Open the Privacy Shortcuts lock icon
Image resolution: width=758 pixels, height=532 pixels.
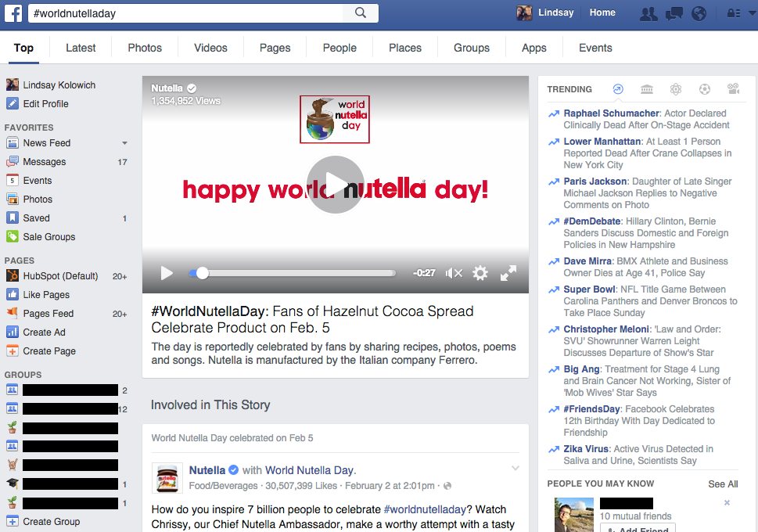click(734, 13)
